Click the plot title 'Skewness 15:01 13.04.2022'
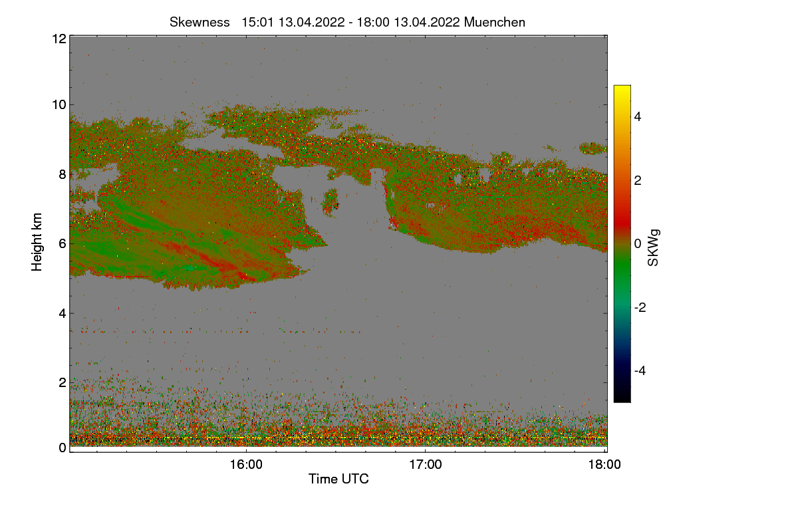This screenshot has width=798, height=532. pos(347,22)
